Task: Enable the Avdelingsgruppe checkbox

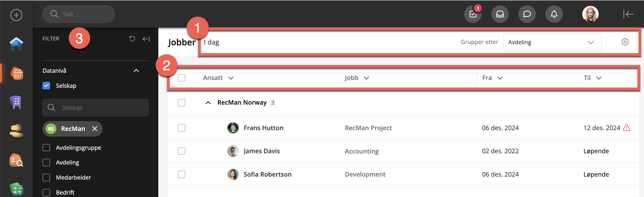Action: click(x=46, y=148)
